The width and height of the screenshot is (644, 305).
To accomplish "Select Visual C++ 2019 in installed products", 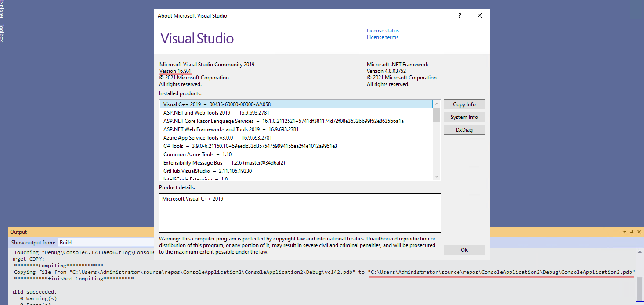I will click(296, 104).
